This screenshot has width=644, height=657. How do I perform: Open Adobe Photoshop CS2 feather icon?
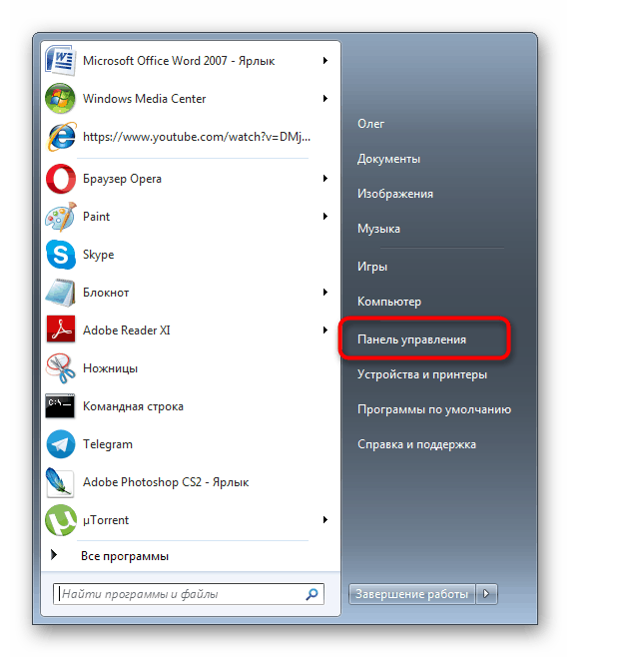point(60,482)
